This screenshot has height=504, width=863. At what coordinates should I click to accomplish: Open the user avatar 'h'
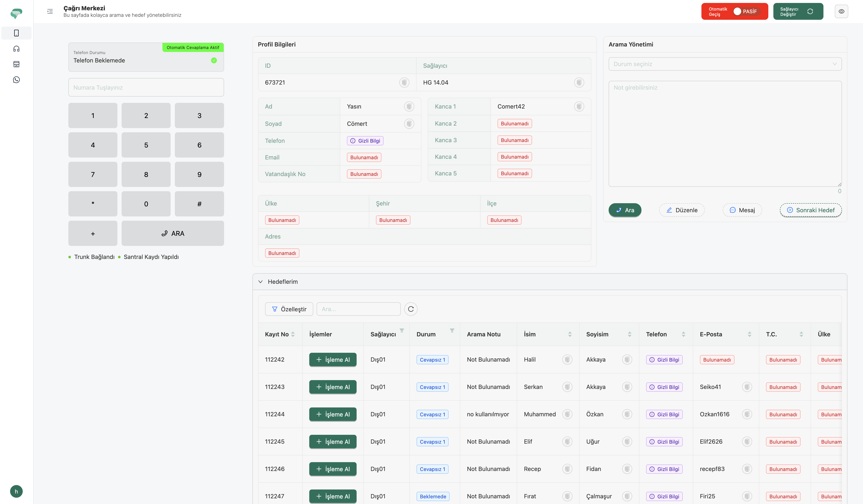pyautogui.click(x=16, y=491)
